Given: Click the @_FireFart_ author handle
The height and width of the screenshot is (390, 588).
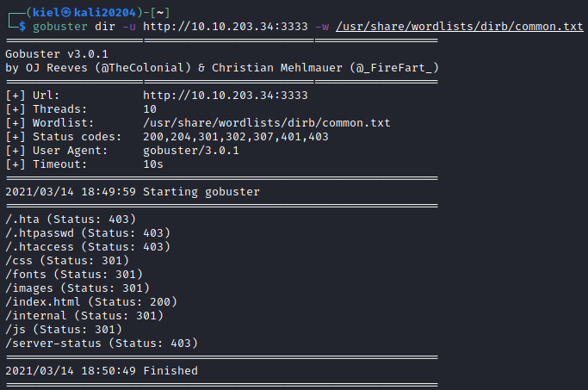Looking at the screenshot, I should (x=390, y=67).
